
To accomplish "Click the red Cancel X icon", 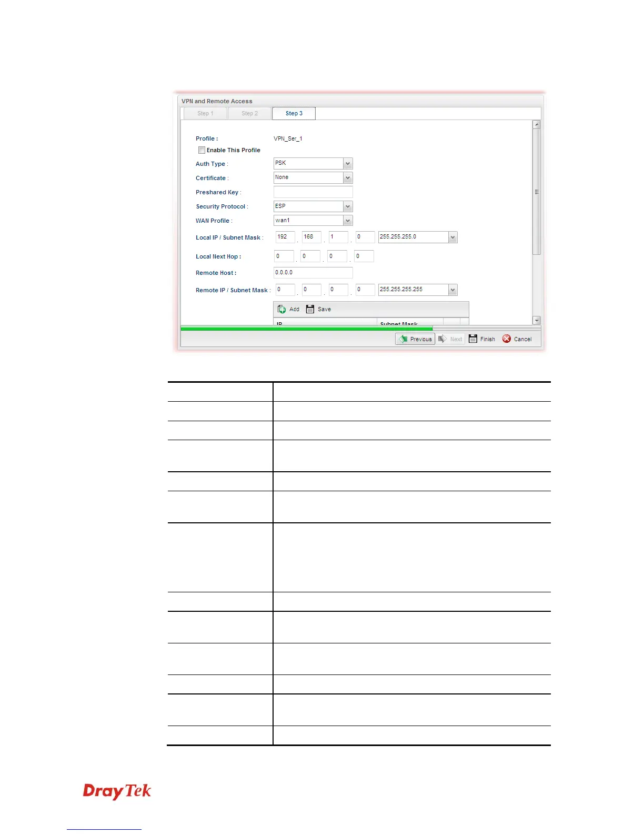I will [x=507, y=339].
